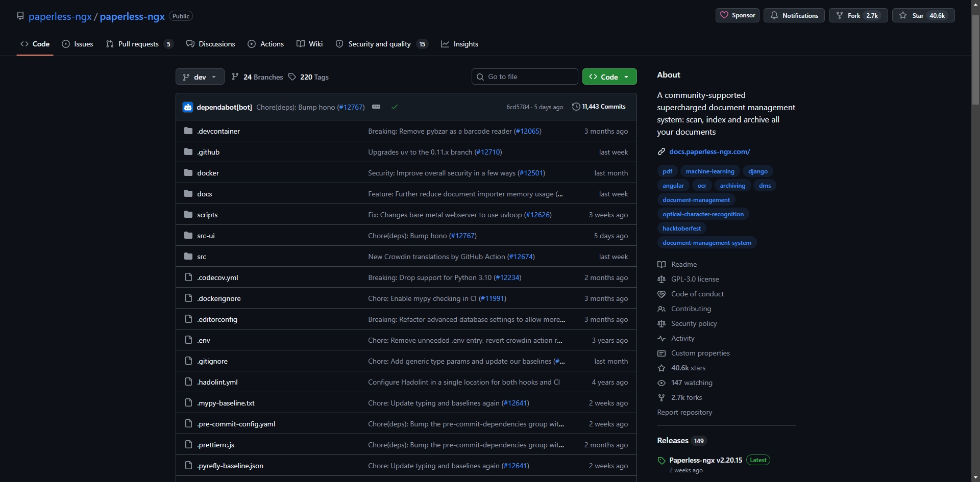The image size is (980, 482).
Task: Open the Pull requests tab
Action: (x=139, y=44)
